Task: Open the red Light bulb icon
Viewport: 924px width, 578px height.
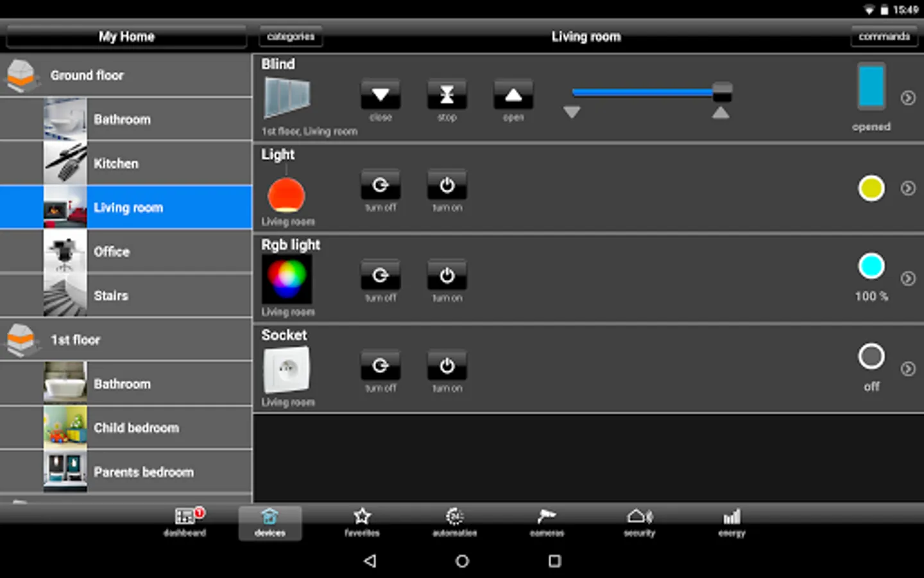Action: pos(286,195)
